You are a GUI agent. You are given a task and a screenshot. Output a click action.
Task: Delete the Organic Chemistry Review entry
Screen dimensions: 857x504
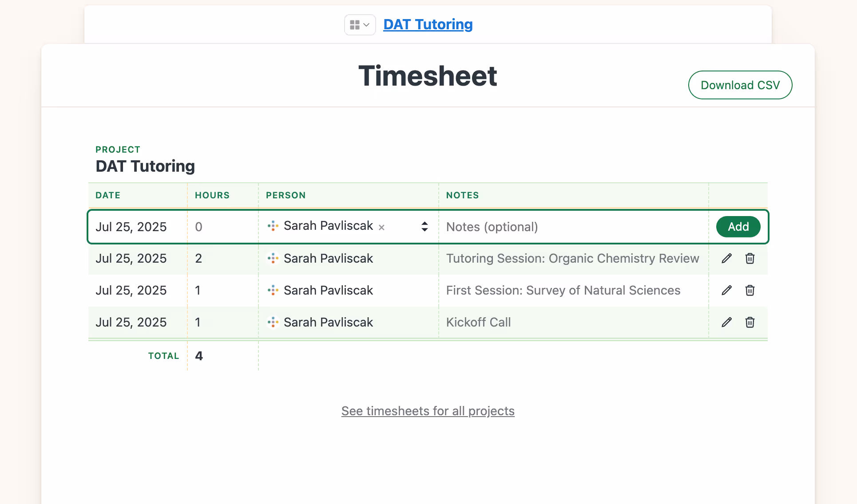click(750, 258)
